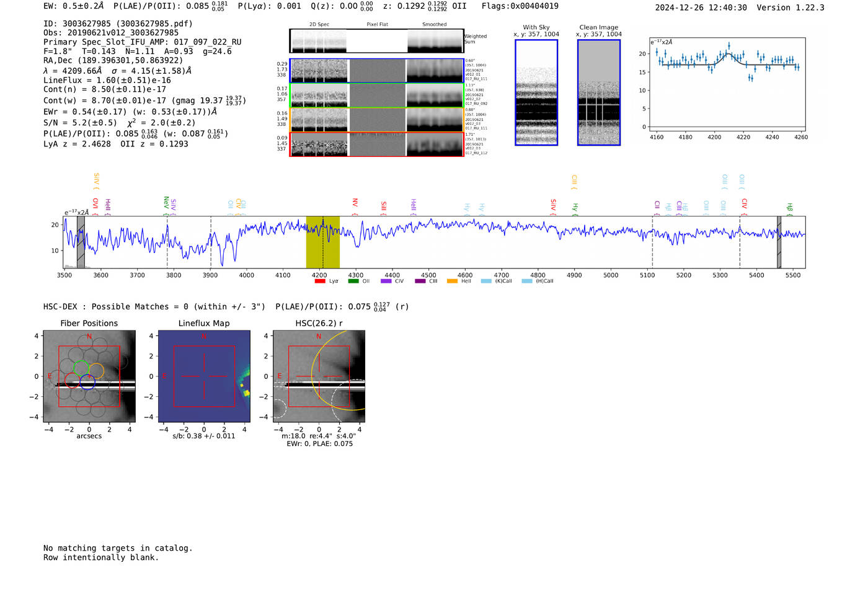Click the green fiber circle in Fiber Positions

tap(81, 369)
